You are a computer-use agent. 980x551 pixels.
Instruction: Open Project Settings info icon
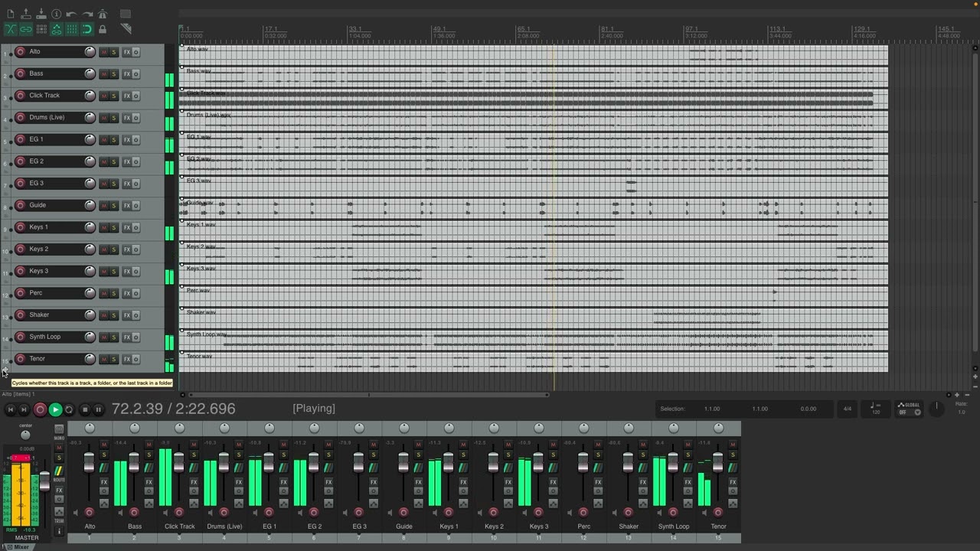coord(57,14)
